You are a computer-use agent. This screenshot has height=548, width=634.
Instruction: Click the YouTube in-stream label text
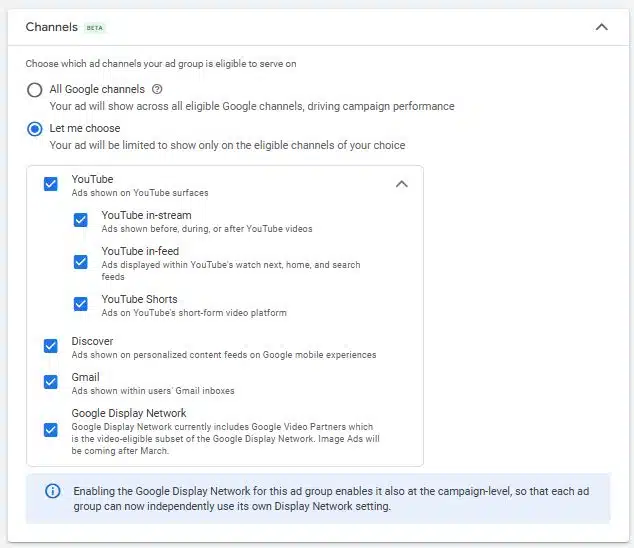[x=146, y=215]
